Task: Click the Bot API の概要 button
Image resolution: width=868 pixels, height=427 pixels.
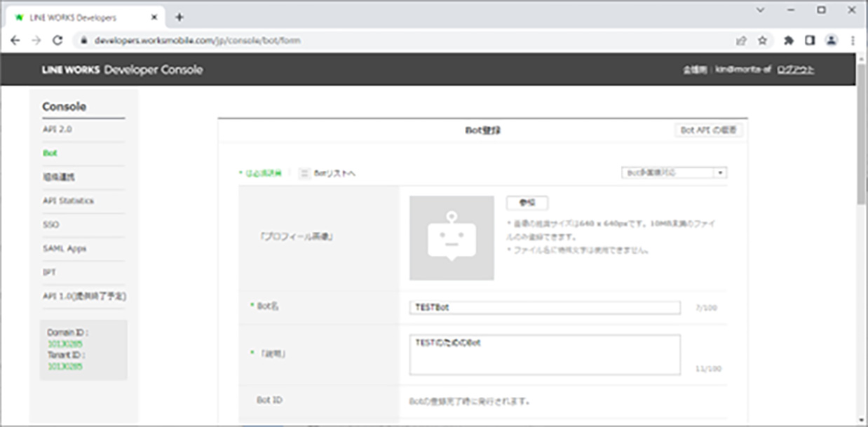Action: point(708,130)
